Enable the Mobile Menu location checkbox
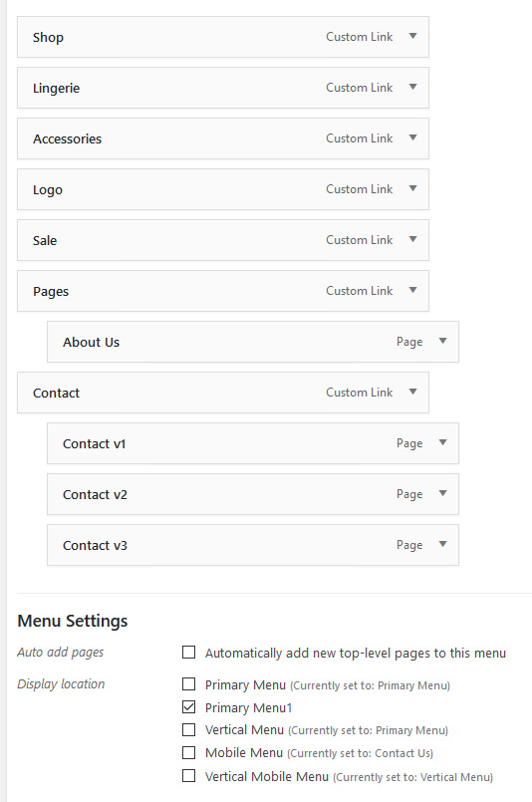The image size is (532, 802). (188, 752)
